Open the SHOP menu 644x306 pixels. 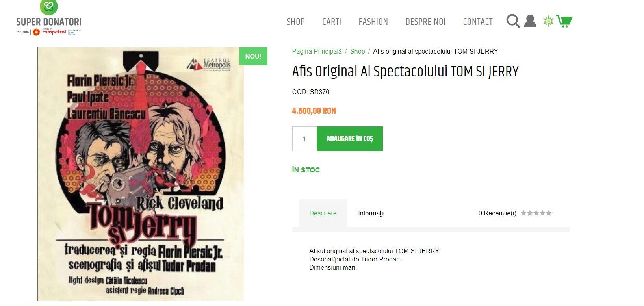pyautogui.click(x=295, y=22)
